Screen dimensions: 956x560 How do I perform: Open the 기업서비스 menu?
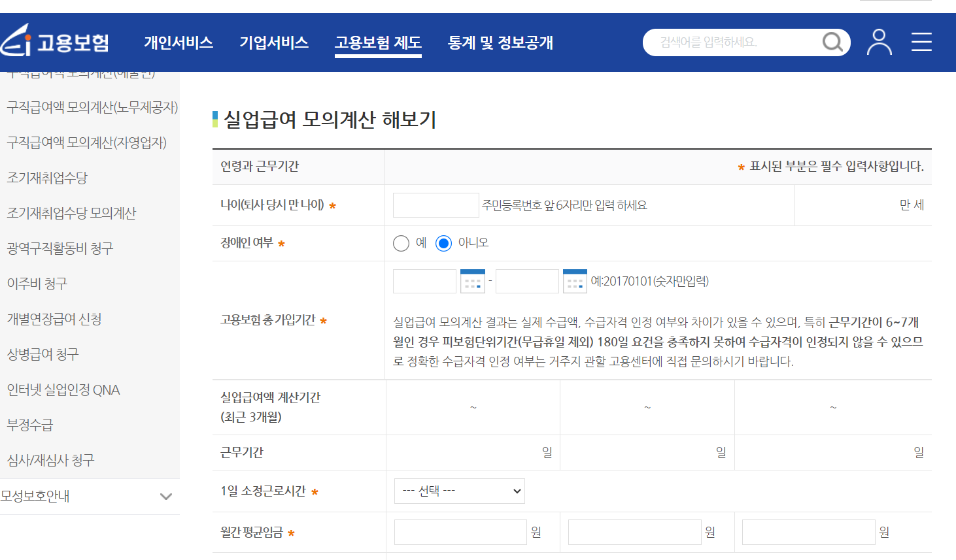(274, 42)
